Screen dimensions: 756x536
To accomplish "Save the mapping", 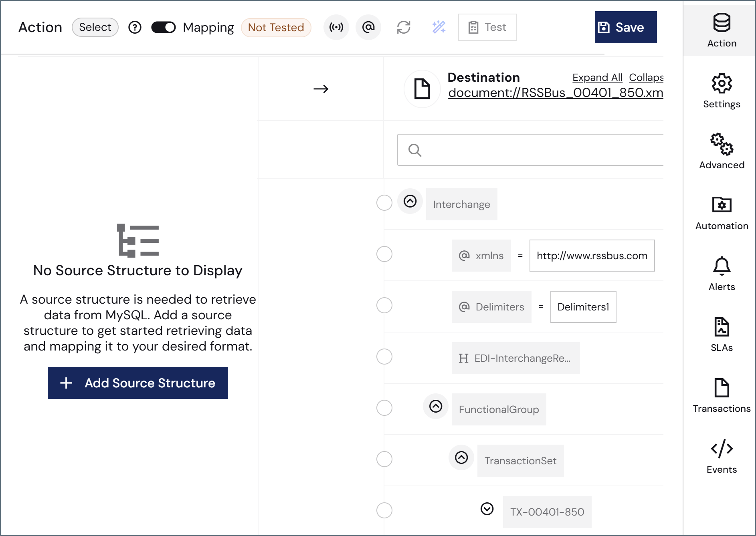I will (626, 27).
